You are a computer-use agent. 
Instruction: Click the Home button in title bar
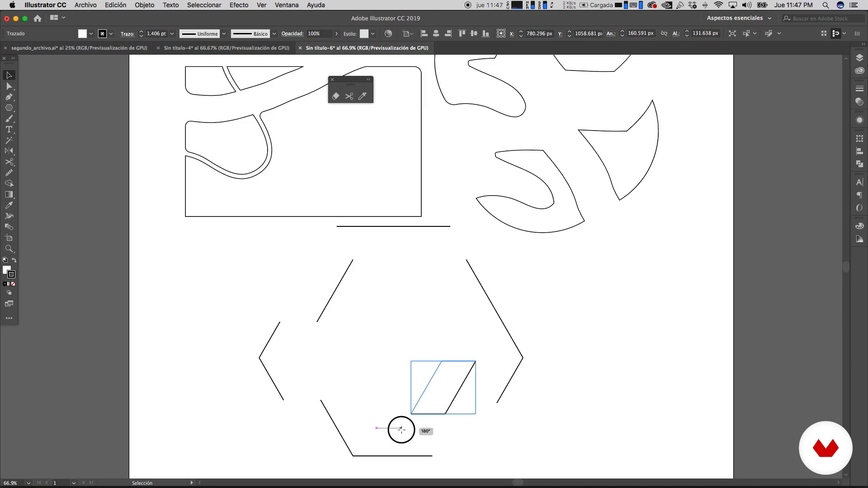point(38,18)
